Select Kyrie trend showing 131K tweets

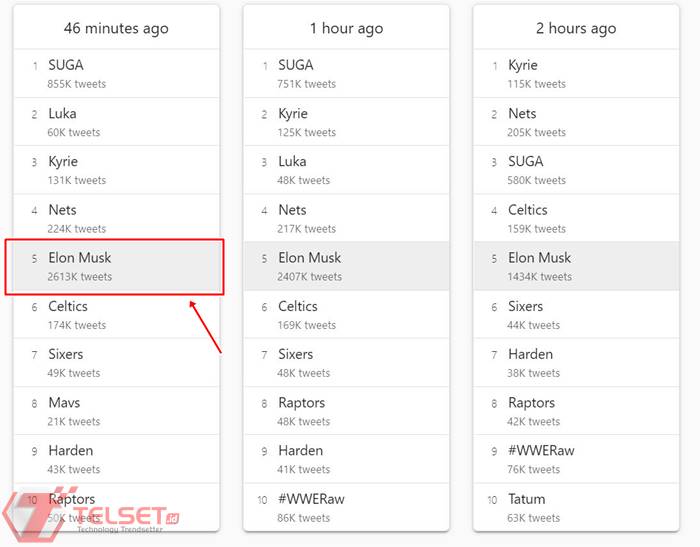[63, 162]
